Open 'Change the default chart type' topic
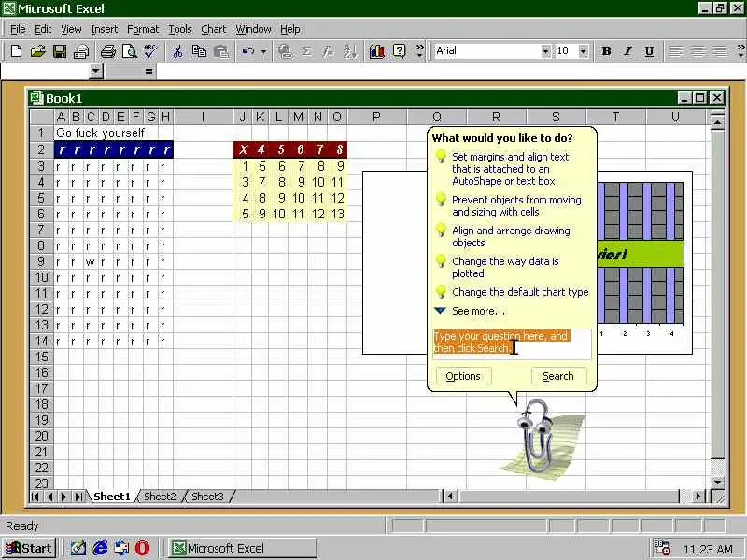This screenshot has height=560, width=747. [x=520, y=292]
